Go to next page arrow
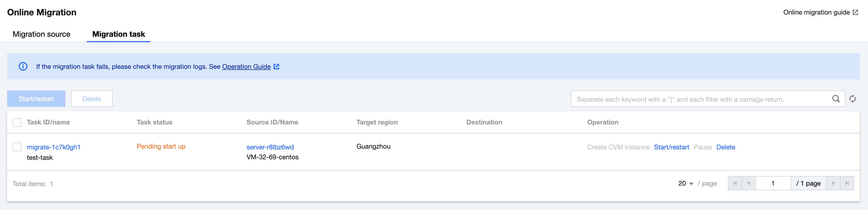The width and height of the screenshot is (868, 210). click(x=833, y=183)
